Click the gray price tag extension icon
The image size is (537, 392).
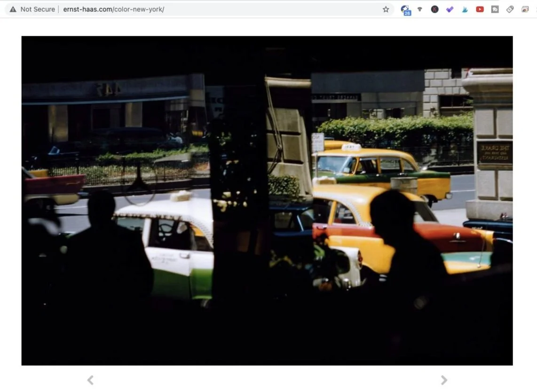coord(510,9)
